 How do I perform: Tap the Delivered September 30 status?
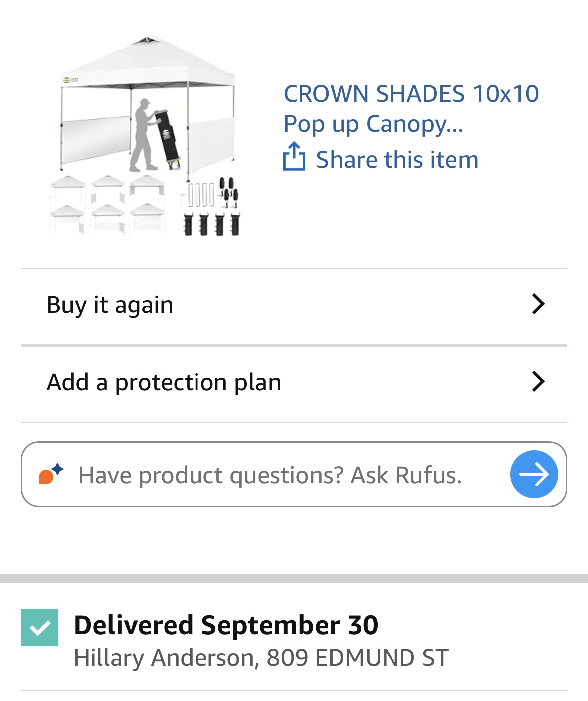click(x=226, y=625)
